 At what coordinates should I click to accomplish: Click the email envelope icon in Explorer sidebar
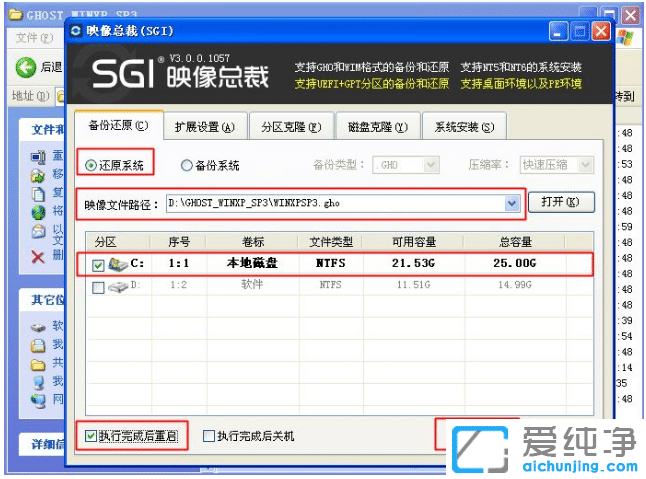point(38,231)
